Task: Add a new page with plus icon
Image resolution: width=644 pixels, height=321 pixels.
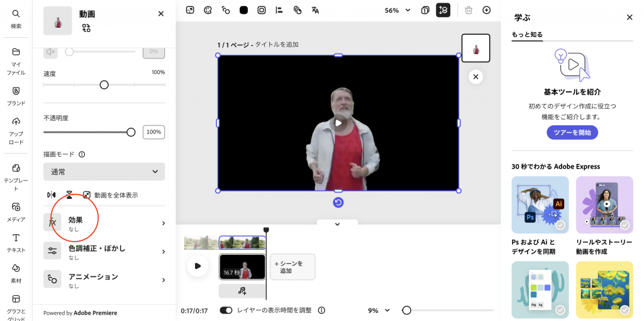Action: coord(487,10)
